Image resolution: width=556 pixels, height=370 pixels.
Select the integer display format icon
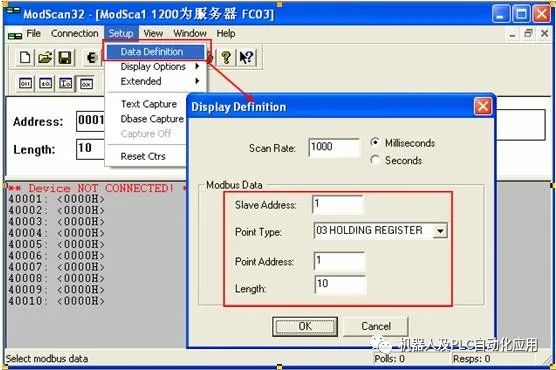click(x=66, y=84)
